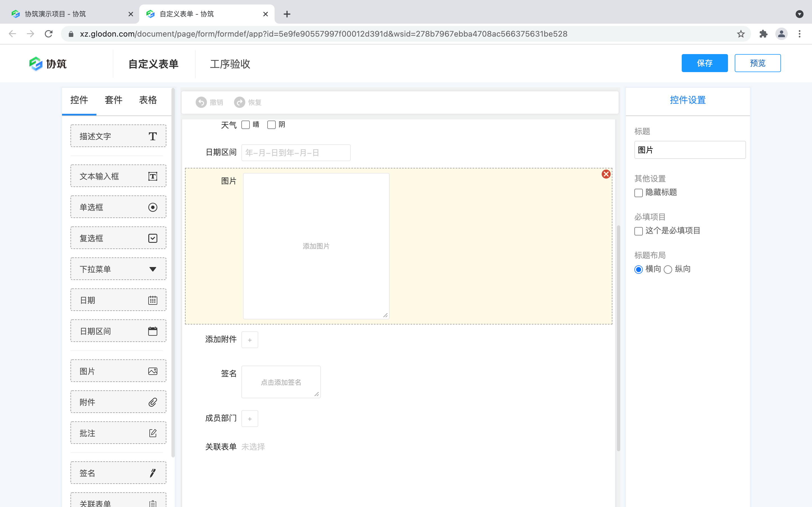The height and width of the screenshot is (507, 812).
Task: Select the 日期 calendar control
Action: click(x=118, y=300)
